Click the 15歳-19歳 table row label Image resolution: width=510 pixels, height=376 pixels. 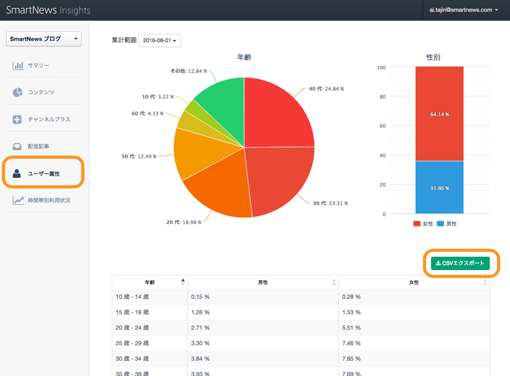[132, 312]
